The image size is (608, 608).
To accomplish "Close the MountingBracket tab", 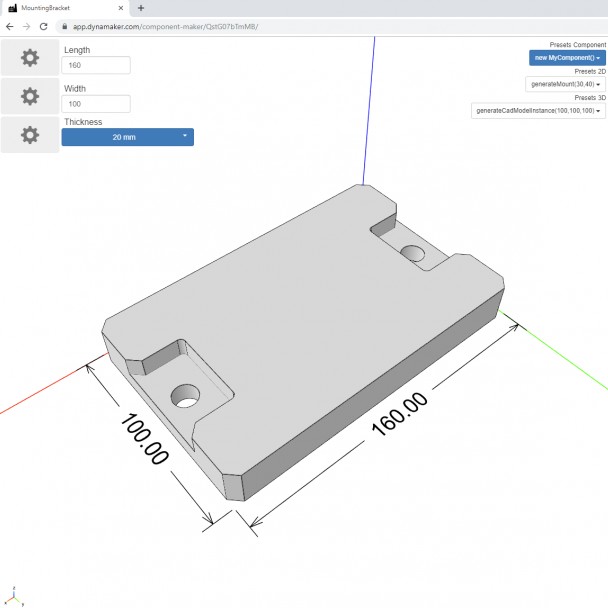I will pos(122,8).
